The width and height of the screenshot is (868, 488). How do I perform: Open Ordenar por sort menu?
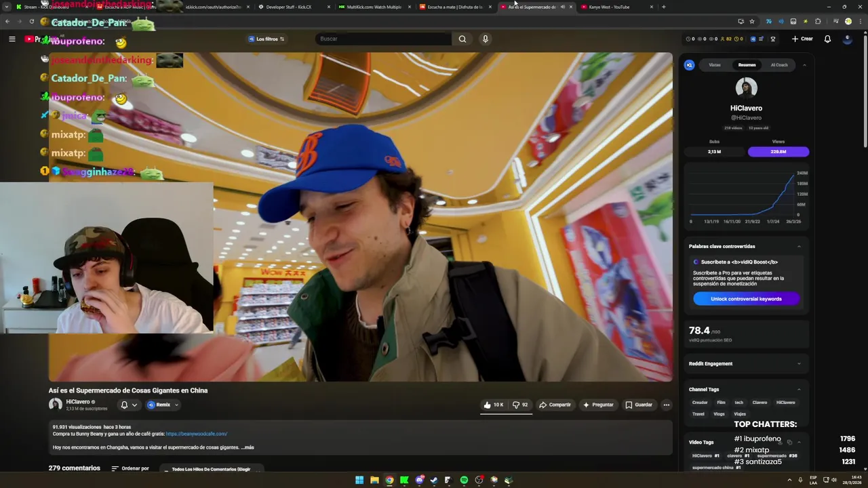point(130,468)
